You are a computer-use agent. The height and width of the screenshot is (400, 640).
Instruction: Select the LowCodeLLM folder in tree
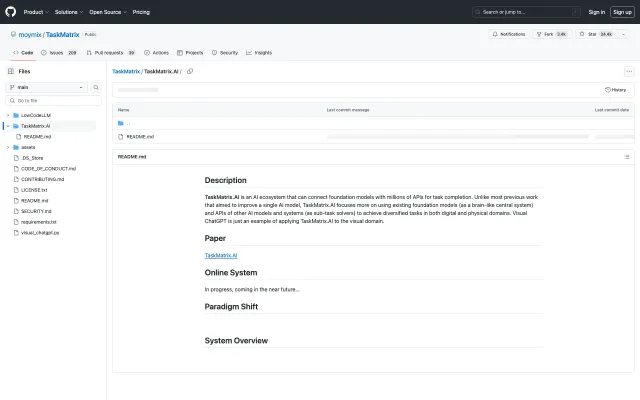36,116
